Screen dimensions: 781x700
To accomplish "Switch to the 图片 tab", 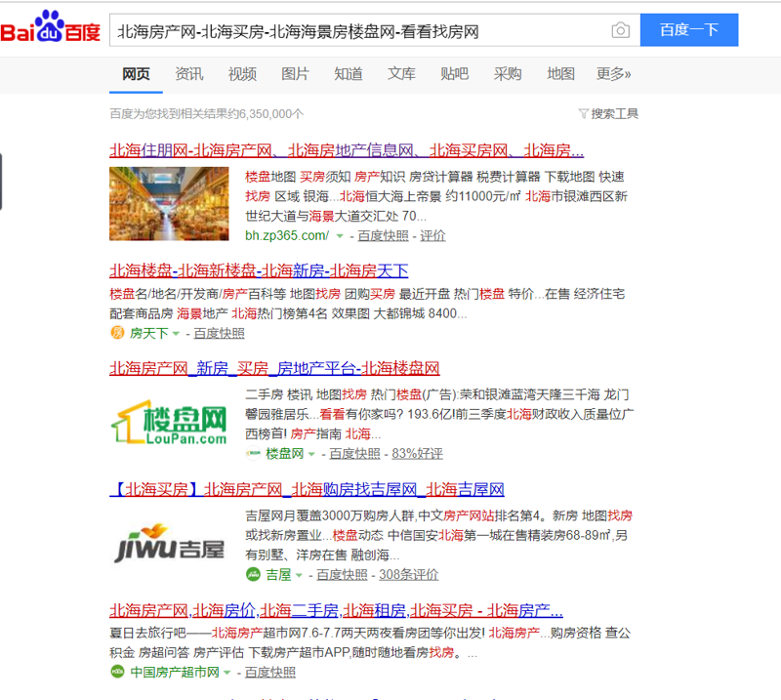I will click(x=296, y=74).
